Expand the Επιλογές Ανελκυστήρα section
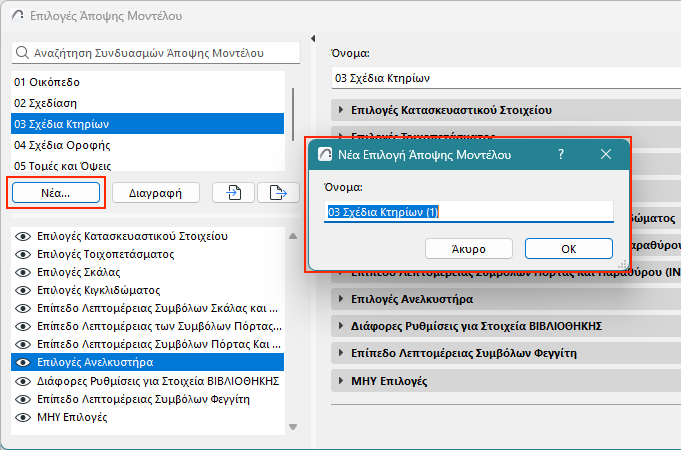 (x=341, y=298)
